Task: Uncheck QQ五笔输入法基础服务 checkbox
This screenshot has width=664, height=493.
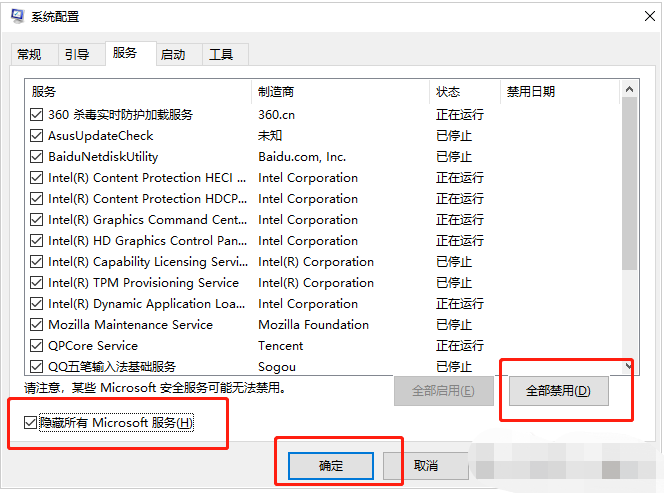Action: tap(36, 366)
